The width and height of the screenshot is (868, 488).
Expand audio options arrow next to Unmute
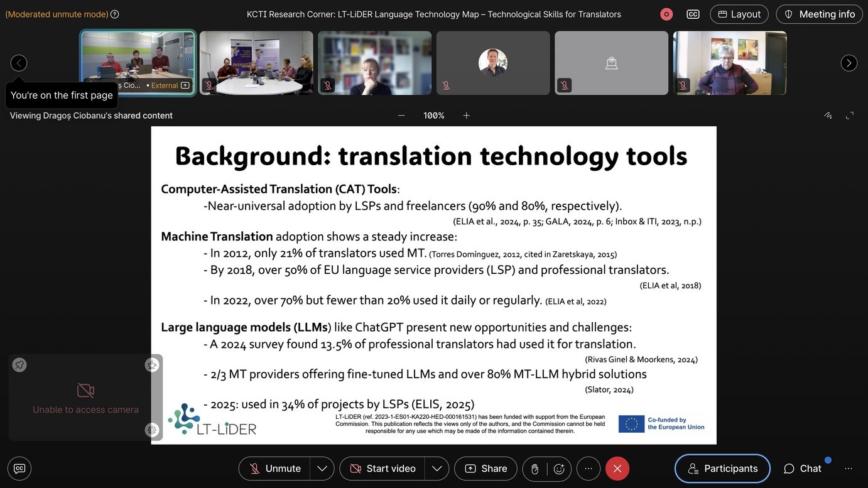tap(322, 469)
